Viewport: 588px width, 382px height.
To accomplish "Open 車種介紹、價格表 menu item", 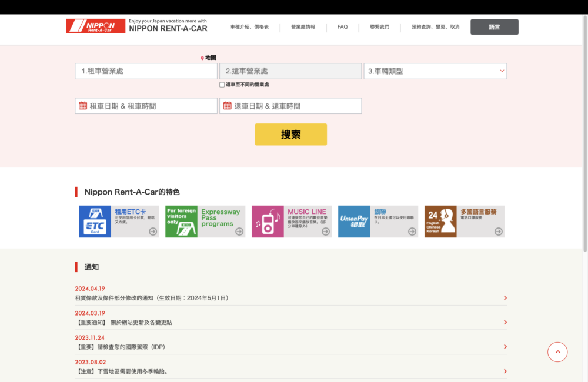I will [249, 27].
